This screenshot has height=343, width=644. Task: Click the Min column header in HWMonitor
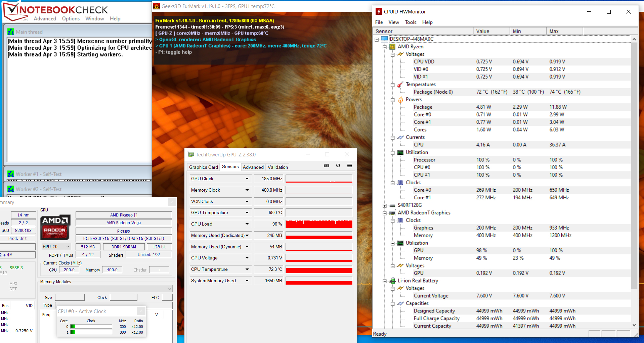(x=528, y=31)
